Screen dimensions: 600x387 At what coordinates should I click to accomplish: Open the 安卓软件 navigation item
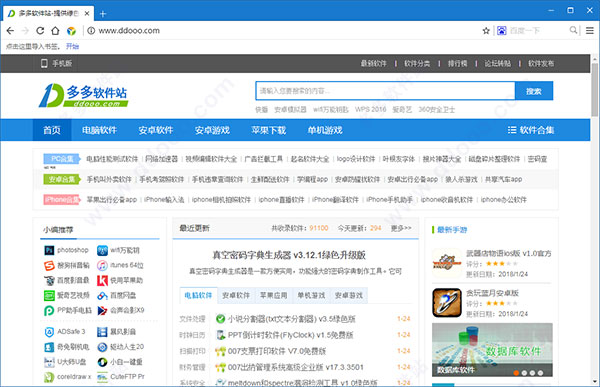click(156, 130)
